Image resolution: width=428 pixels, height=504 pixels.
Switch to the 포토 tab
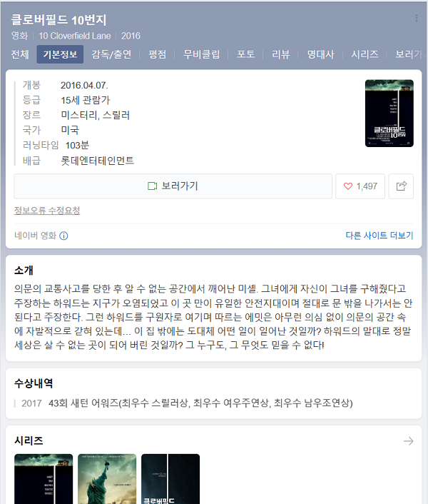point(245,54)
